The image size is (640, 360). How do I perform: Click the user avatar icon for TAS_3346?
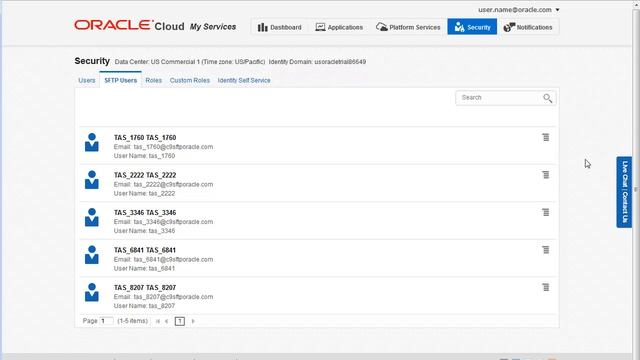pyautogui.click(x=92, y=217)
